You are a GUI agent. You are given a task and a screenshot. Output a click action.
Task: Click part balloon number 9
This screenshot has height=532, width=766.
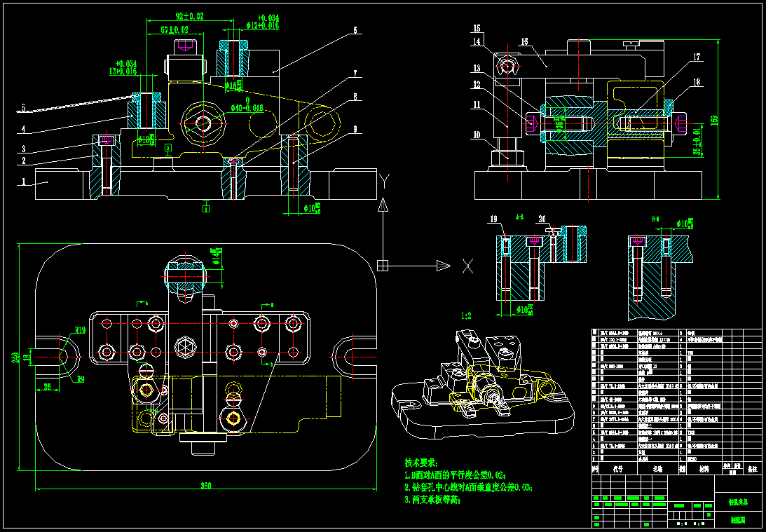click(355, 130)
